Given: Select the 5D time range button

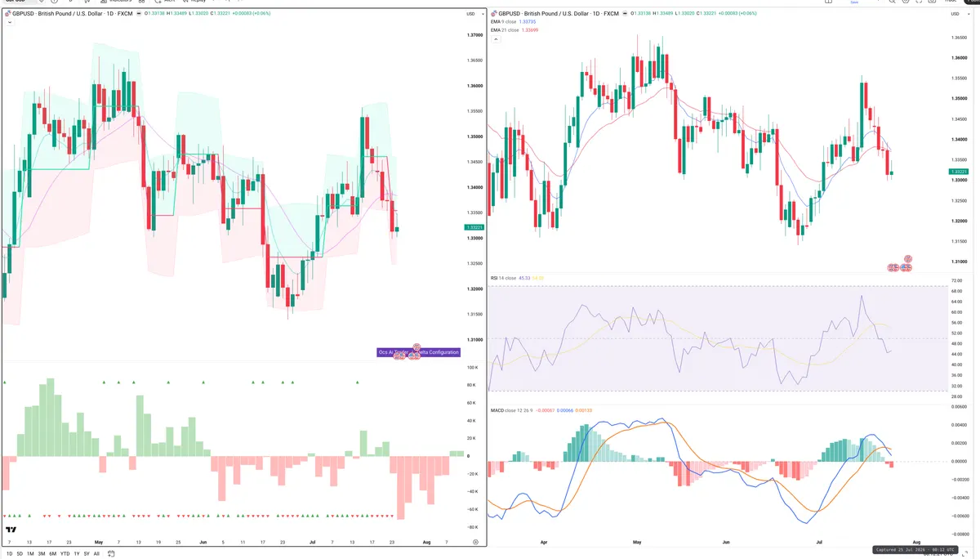Looking at the screenshot, I should tap(20, 553).
